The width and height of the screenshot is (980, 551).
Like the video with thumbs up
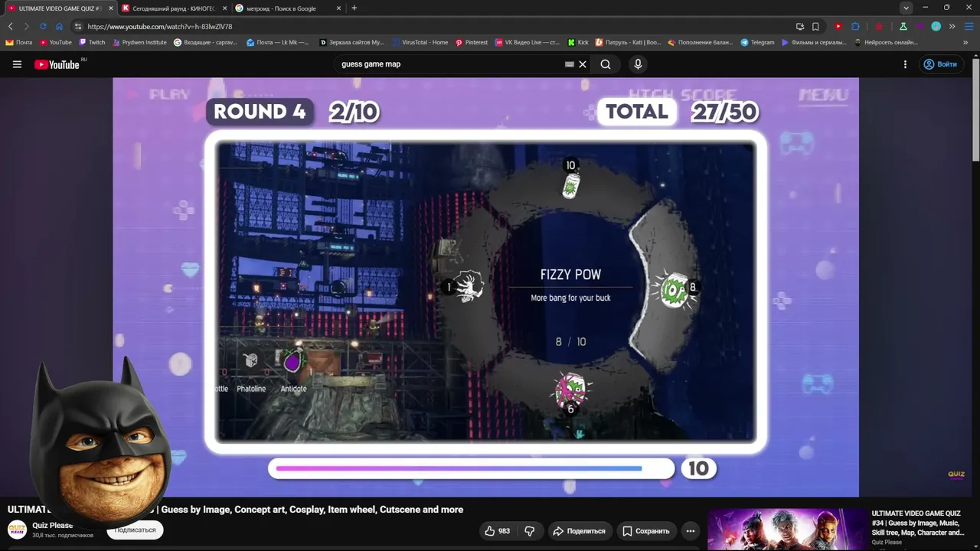click(x=497, y=530)
